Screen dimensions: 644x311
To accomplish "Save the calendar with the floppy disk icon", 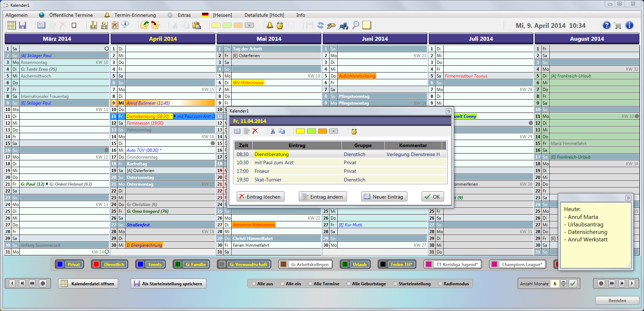I will [x=22, y=25].
